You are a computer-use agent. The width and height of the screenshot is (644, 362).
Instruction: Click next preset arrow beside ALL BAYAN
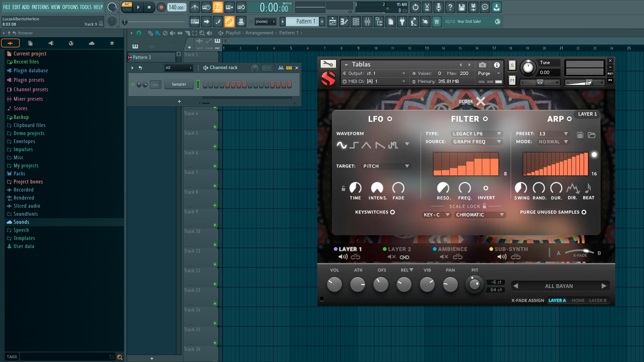tap(603, 286)
